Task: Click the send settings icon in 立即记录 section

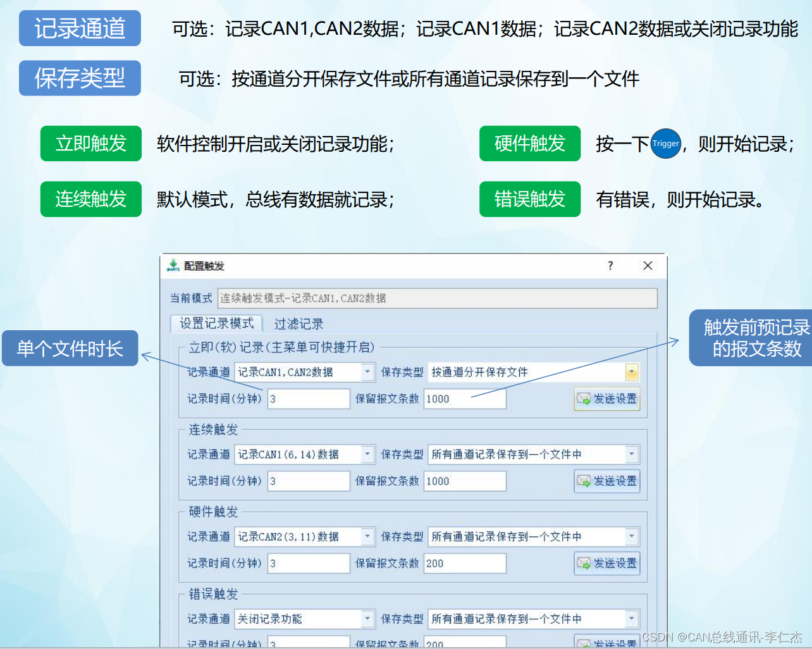Action: 606,399
